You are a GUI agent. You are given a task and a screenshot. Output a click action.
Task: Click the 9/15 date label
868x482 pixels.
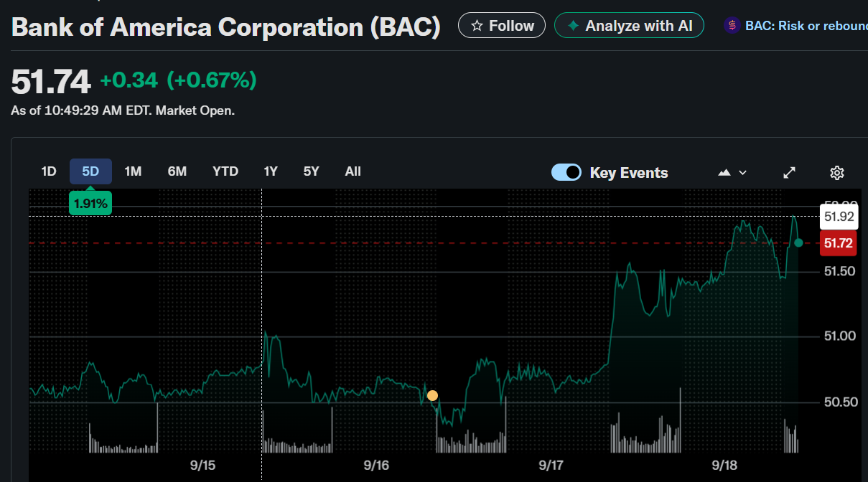[203, 466]
